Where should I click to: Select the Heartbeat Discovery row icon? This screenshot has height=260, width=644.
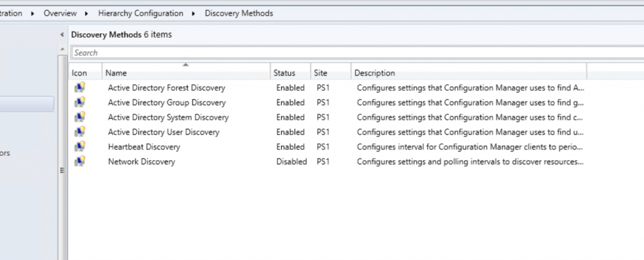(x=80, y=147)
